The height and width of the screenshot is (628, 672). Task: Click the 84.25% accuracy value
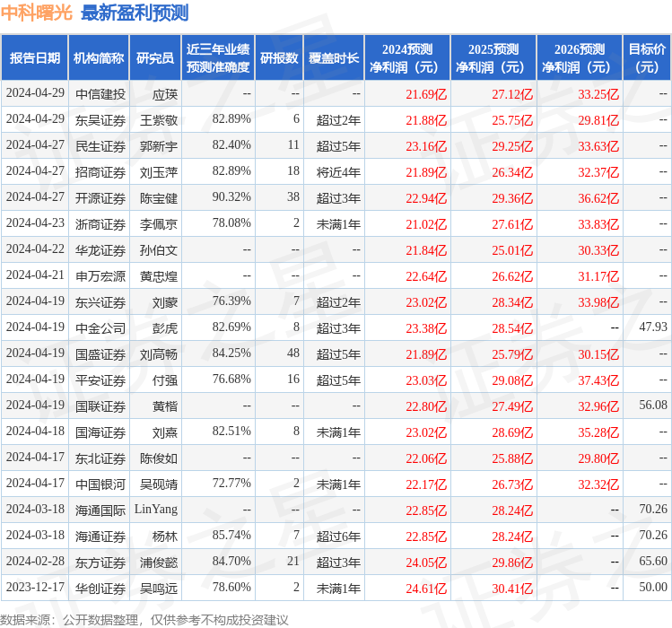click(x=231, y=353)
